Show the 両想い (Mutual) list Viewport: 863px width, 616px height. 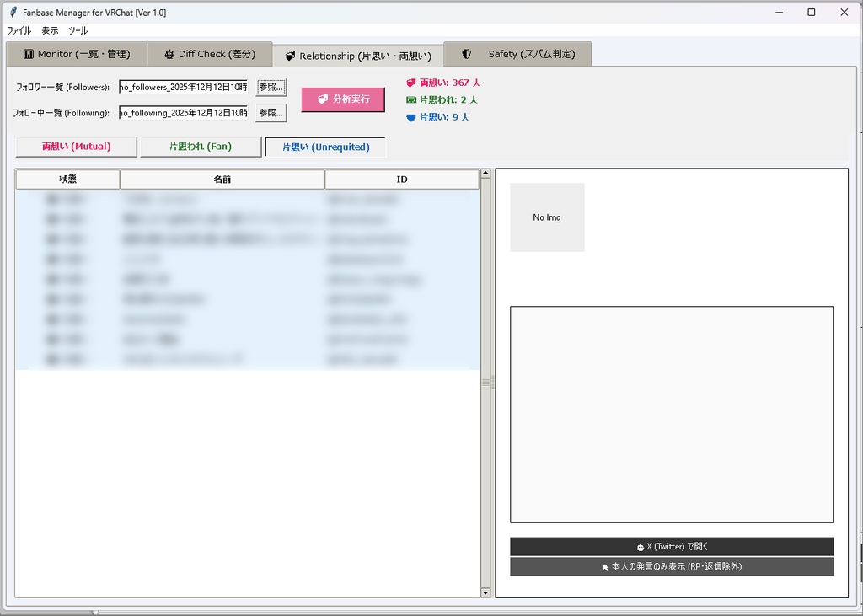[x=77, y=147]
